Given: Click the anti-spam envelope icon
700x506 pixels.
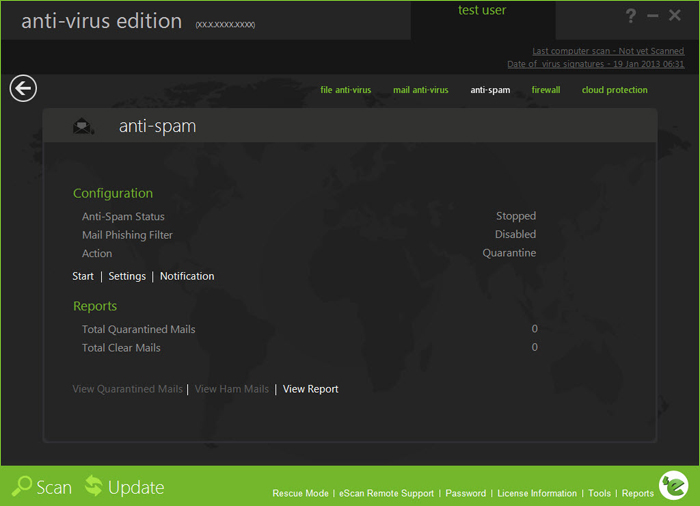Looking at the screenshot, I should pyautogui.click(x=83, y=126).
